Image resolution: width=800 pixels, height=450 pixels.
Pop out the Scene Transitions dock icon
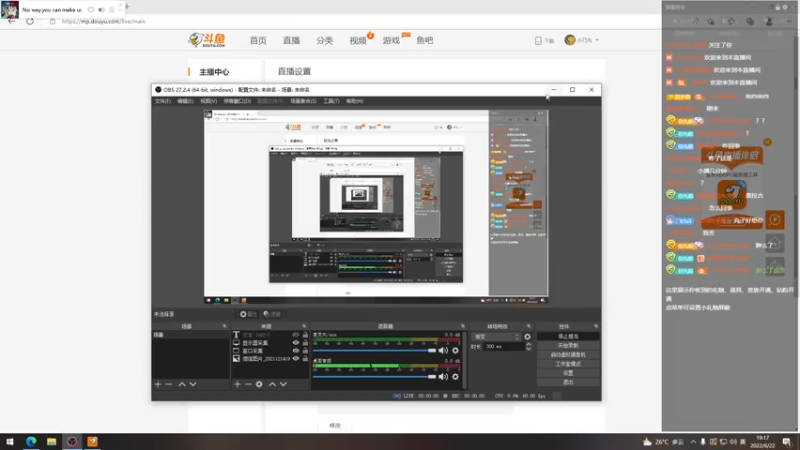coord(529,326)
